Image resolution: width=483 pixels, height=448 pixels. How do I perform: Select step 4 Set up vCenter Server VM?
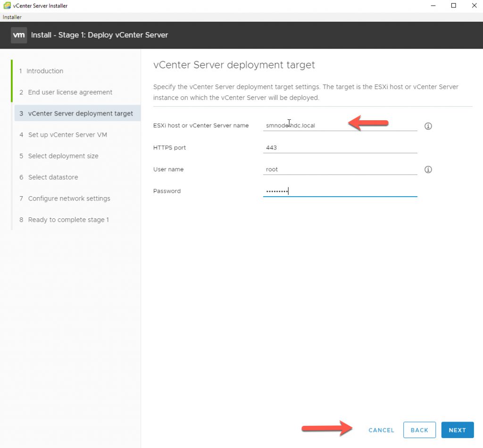click(63, 134)
